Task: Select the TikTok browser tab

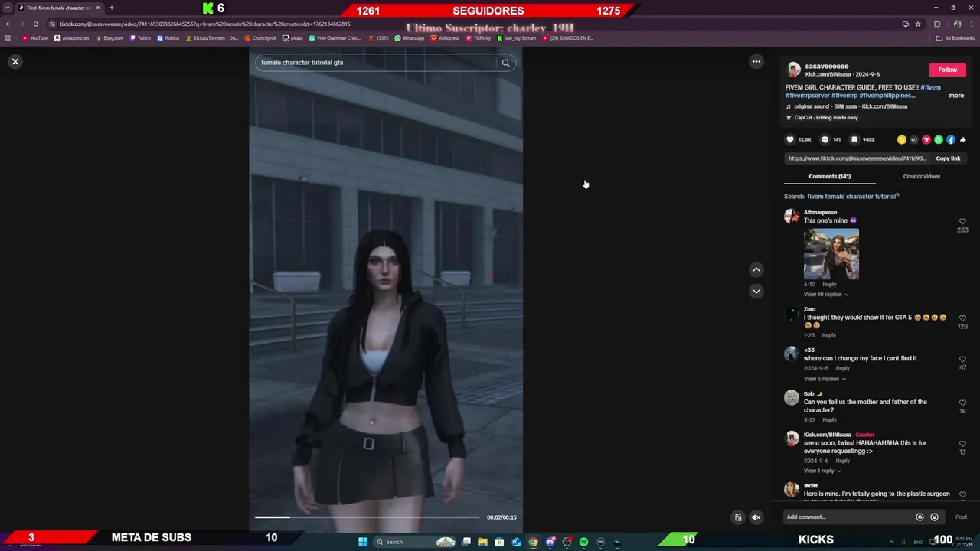Action: click(59, 8)
